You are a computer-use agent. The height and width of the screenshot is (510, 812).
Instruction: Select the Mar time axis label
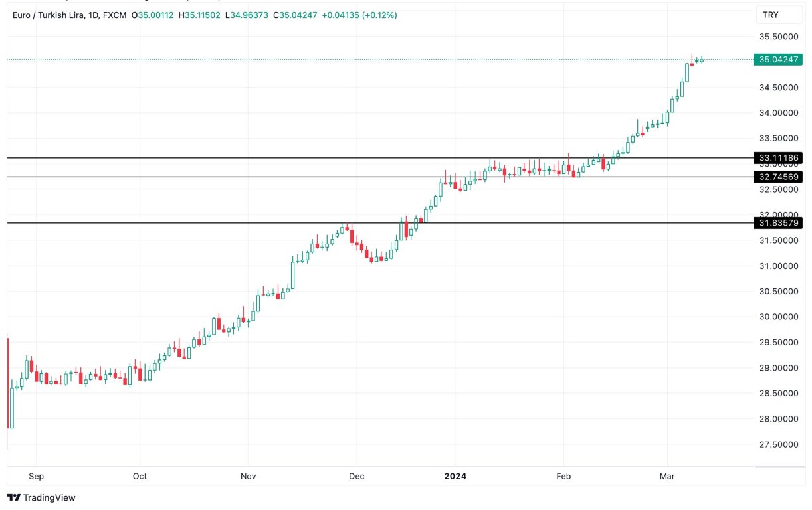tap(666, 476)
